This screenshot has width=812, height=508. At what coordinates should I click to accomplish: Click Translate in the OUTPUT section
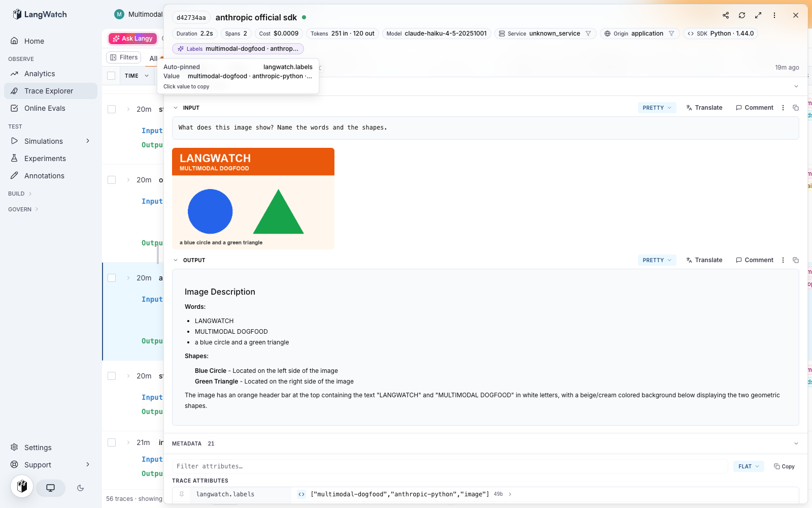pyautogui.click(x=704, y=260)
